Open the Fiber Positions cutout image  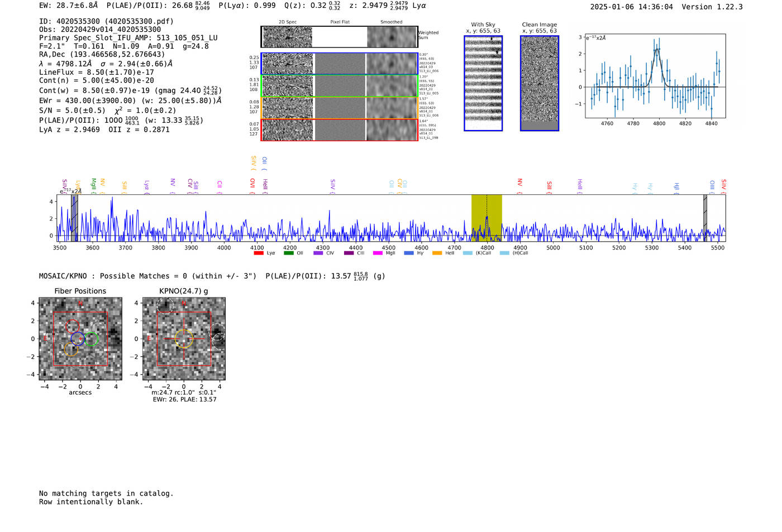click(80, 339)
